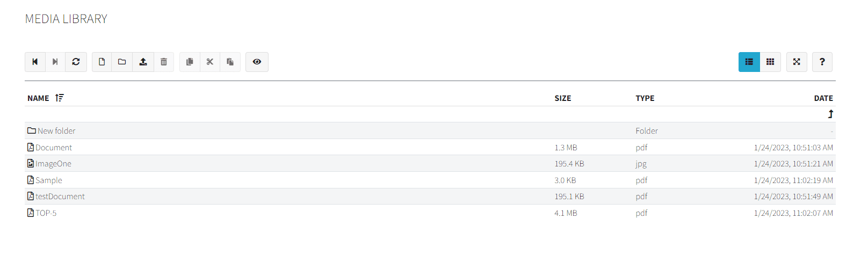868x269 pixels.
Task: Click the trash delete icon
Action: pos(164,62)
